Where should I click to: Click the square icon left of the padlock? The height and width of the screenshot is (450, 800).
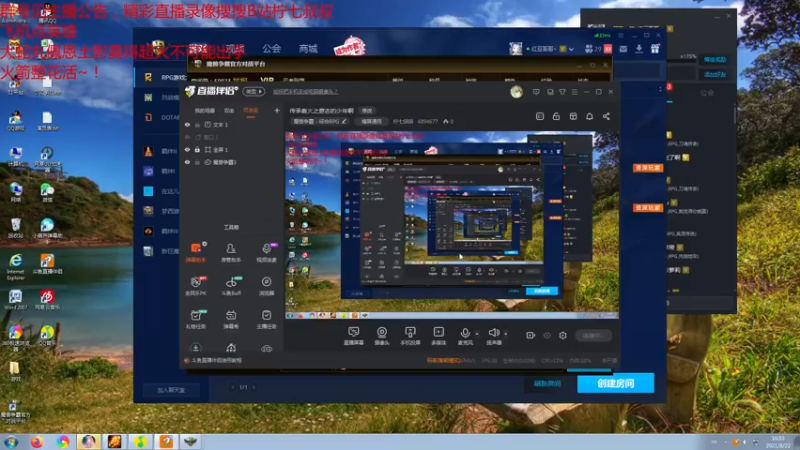coord(540,116)
